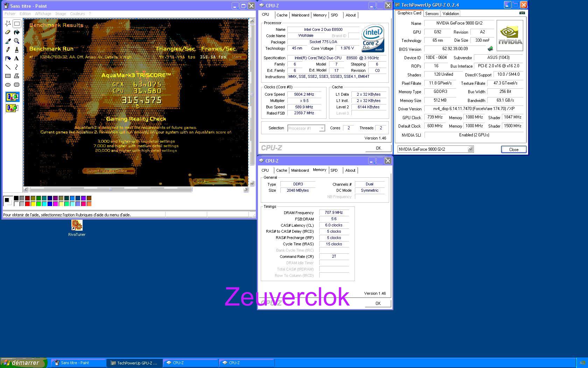Select the Pick Color eyedropper tool
The height and width of the screenshot is (368, 588).
(x=8, y=41)
